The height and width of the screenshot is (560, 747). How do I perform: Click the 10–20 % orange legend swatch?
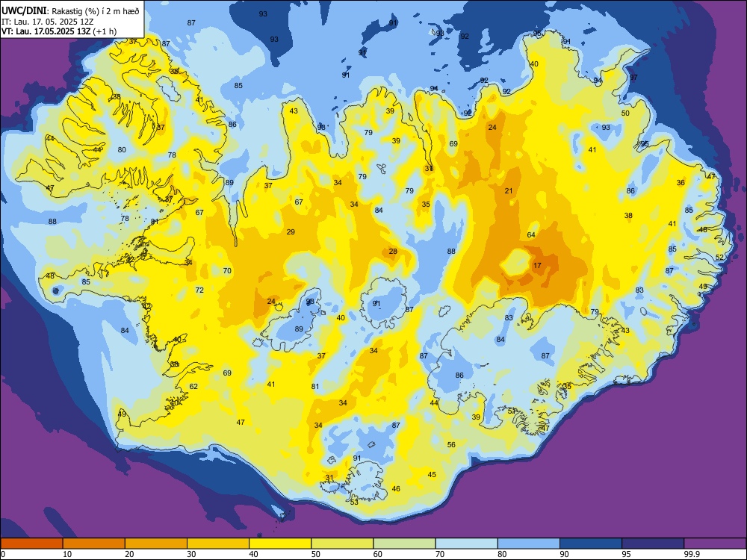(x=94, y=544)
